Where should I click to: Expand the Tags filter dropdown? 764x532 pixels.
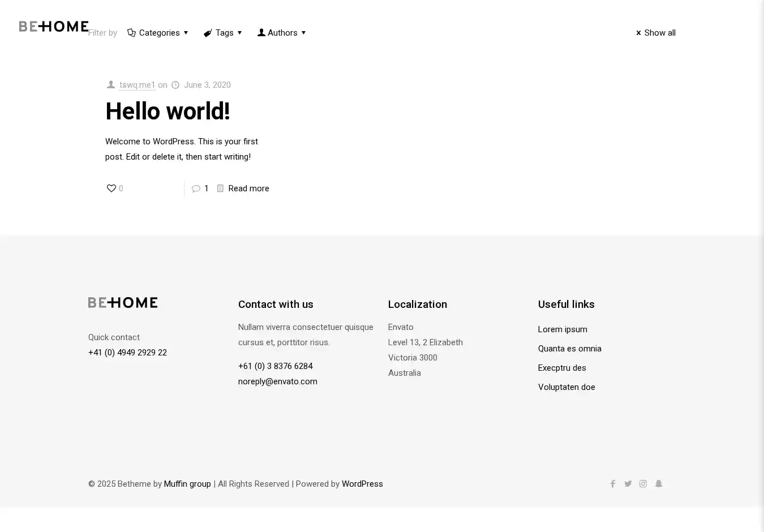pyautogui.click(x=223, y=33)
